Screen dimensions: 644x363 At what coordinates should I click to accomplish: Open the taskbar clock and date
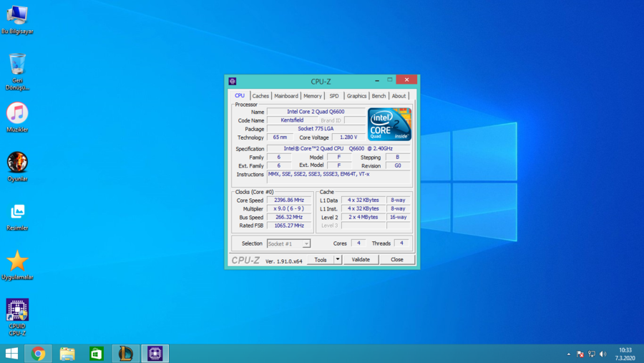(625, 354)
